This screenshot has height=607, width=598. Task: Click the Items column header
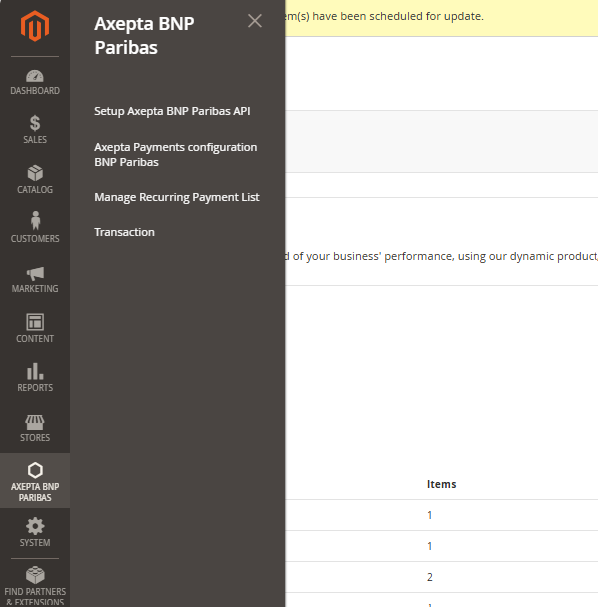click(x=441, y=484)
